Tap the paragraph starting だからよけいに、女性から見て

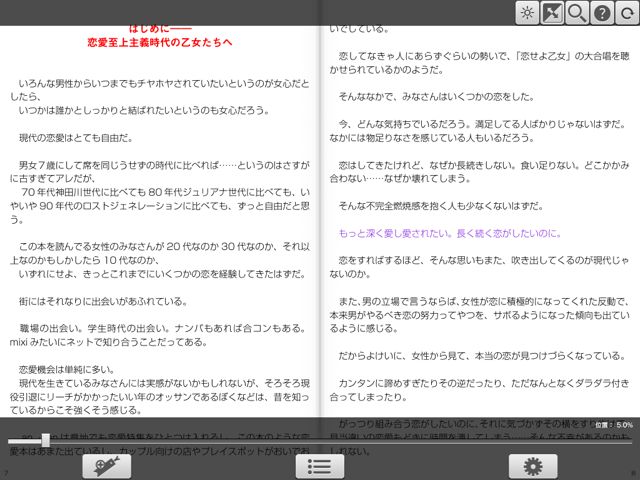point(482,356)
